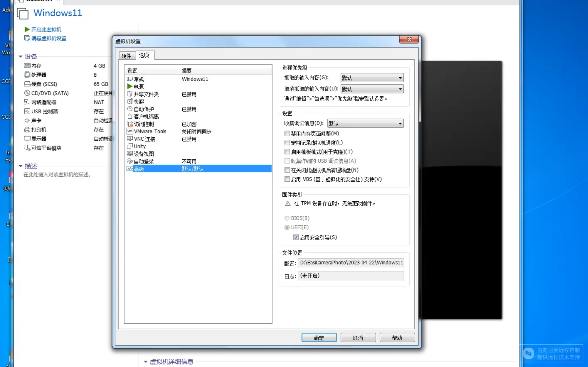Viewport: 588px width, 367px height.
Task: Click the OK (确定) button
Action: coord(319,338)
